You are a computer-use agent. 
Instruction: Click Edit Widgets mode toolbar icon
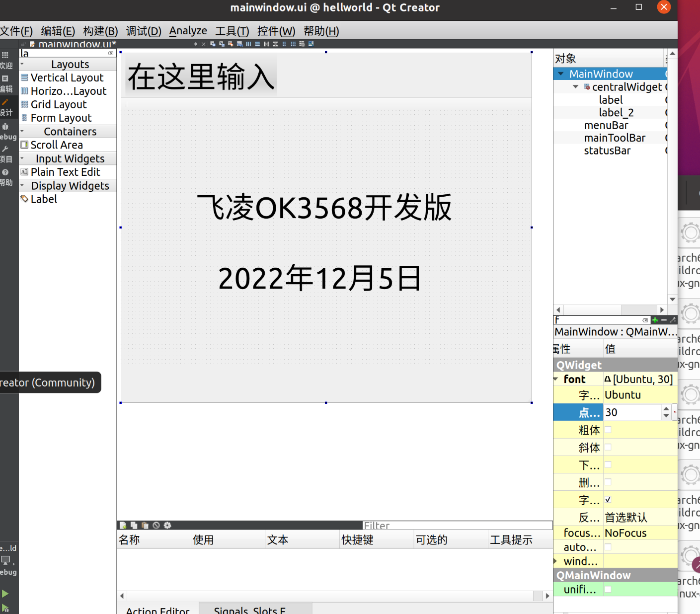click(213, 44)
